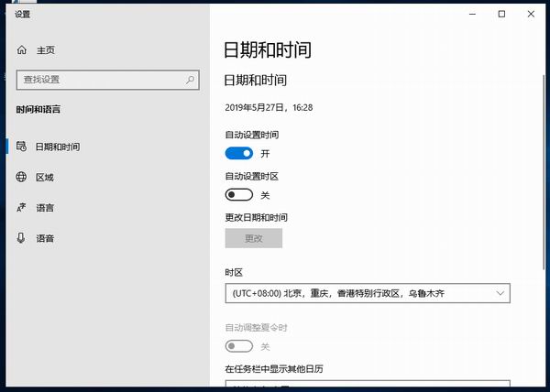Screen dimensions: 550x392
Task: Close the 设置 window
Action: point(531,14)
